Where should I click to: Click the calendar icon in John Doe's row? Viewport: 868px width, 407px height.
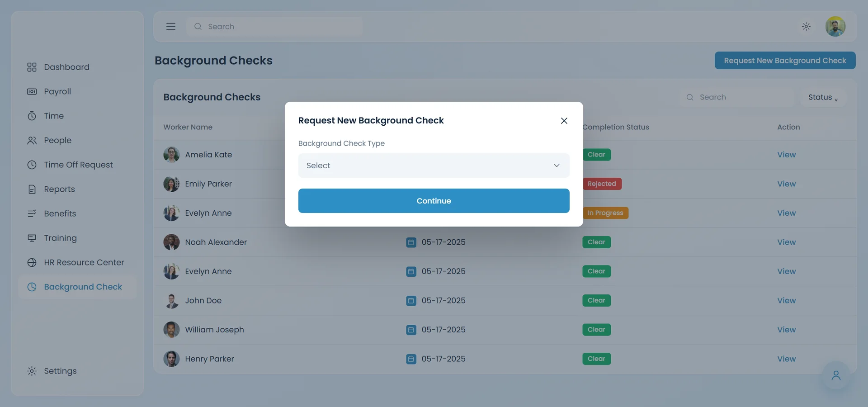(411, 301)
